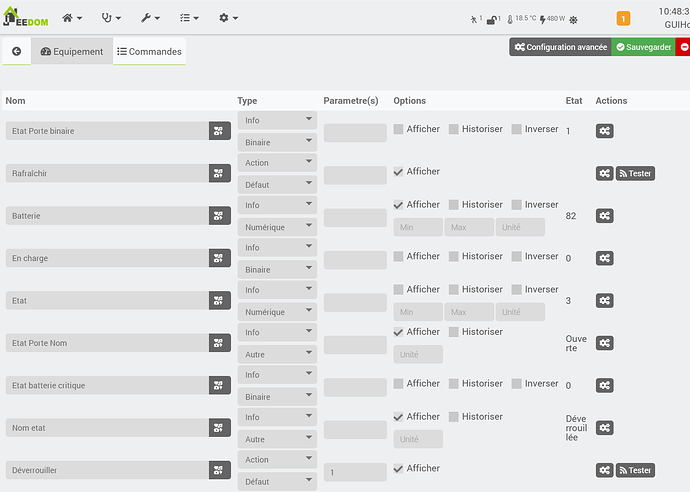This screenshot has width=690, height=492.
Task: Click the orange notification badge
Action: [624, 18]
